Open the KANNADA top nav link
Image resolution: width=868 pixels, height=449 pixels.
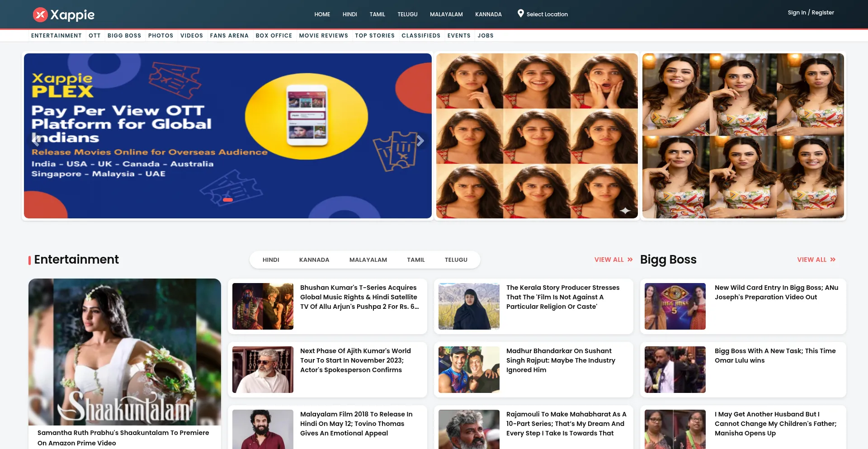(488, 14)
